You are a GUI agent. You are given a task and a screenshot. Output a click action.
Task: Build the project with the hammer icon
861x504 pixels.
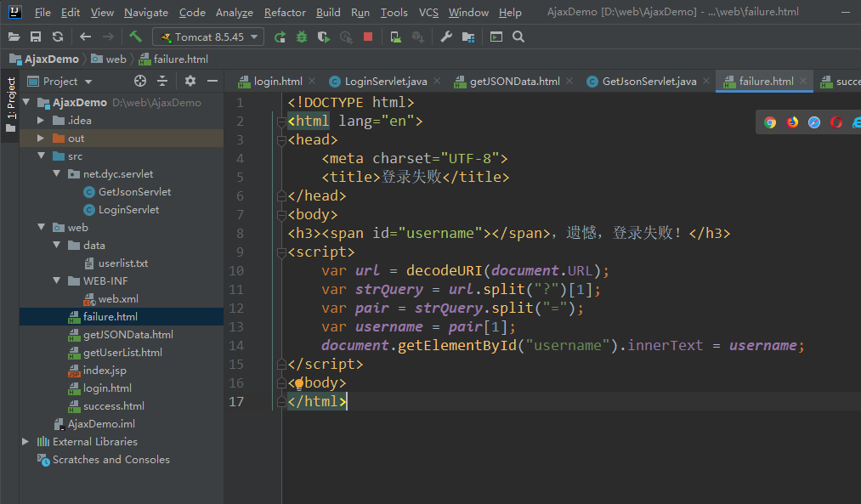[x=135, y=37]
